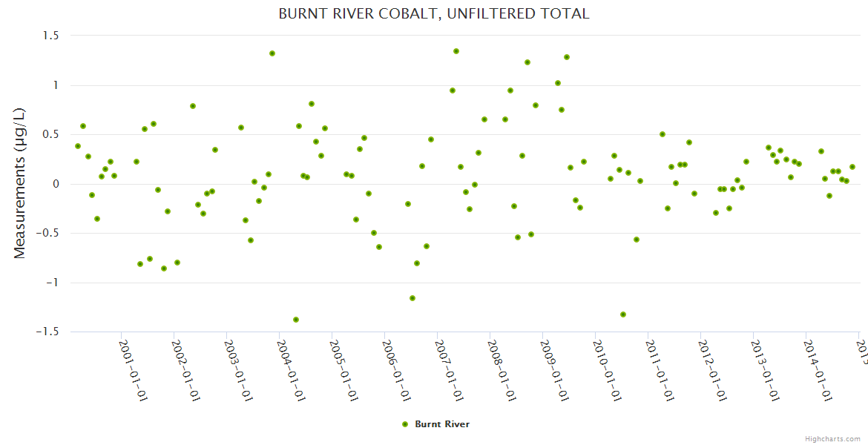The width and height of the screenshot is (868, 445).
Task: Click the Measurements (µg/L) y-axis title
Action: (x=20, y=183)
